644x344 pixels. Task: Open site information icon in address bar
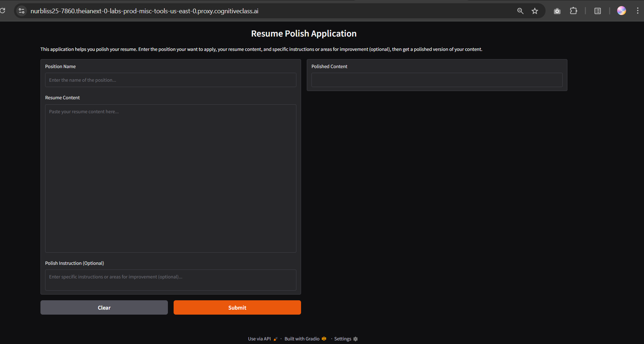pyautogui.click(x=22, y=11)
